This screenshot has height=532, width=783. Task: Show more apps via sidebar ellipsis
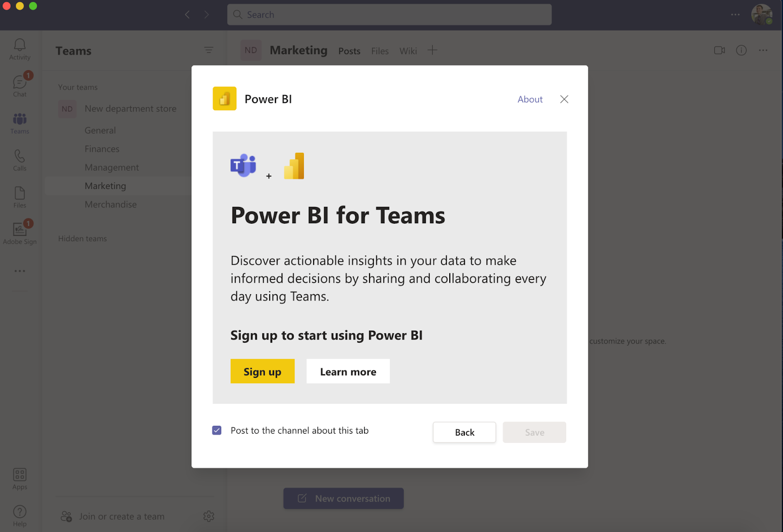point(20,271)
